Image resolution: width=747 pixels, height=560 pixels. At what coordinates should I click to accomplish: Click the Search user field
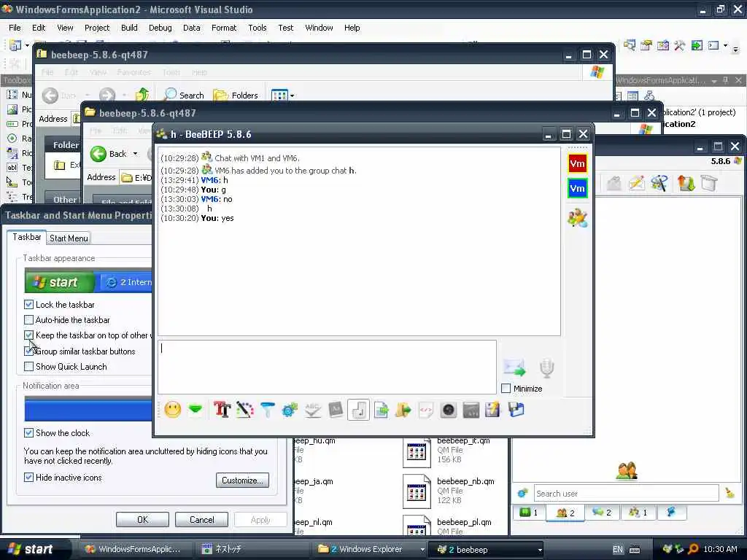626,494
